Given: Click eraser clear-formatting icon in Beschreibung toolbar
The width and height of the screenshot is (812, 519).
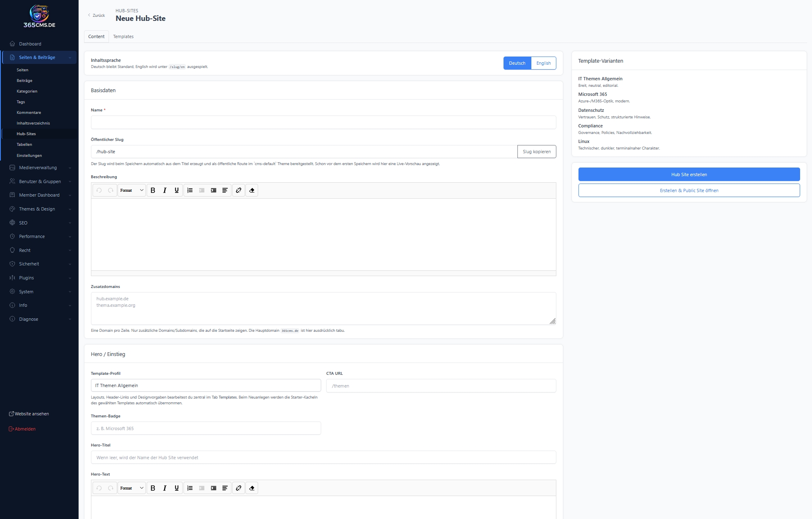Looking at the screenshot, I should coord(252,190).
